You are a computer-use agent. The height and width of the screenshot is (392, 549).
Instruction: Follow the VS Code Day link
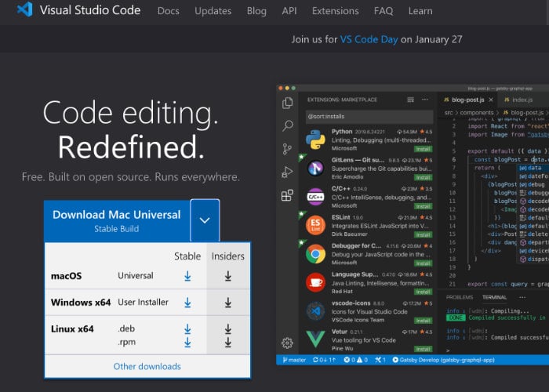(369, 39)
